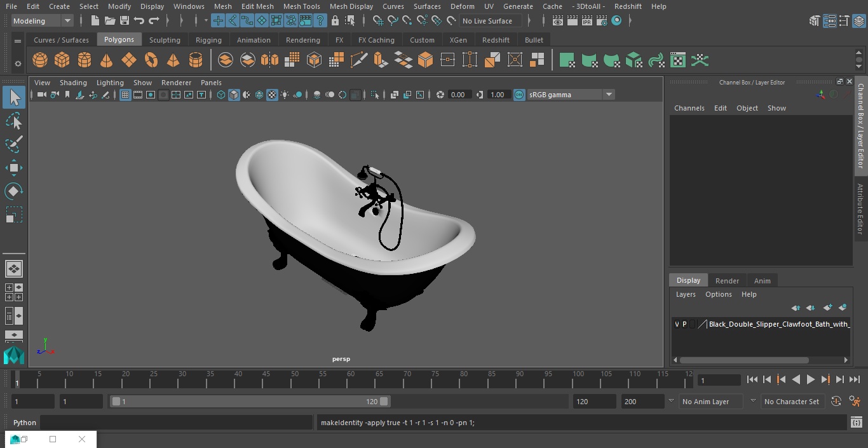Click the Open Scene folder icon
Image resolution: width=868 pixels, height=448 pixels.
109,21
